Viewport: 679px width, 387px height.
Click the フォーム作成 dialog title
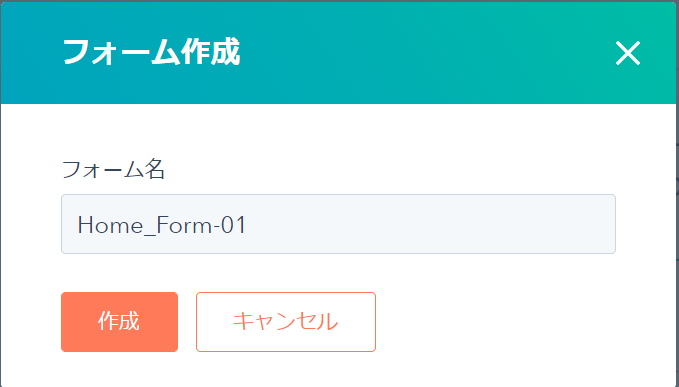coord(151,52)
